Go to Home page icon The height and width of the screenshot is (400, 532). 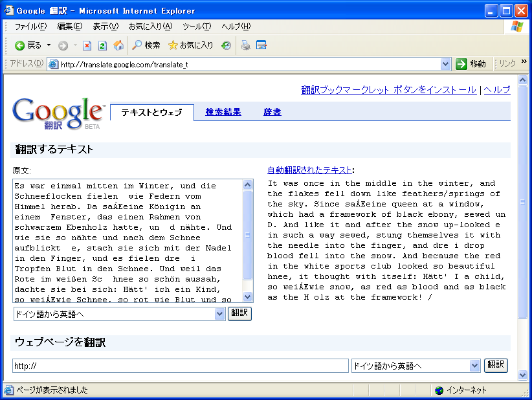pyautogui.click(x=118, y=45)
